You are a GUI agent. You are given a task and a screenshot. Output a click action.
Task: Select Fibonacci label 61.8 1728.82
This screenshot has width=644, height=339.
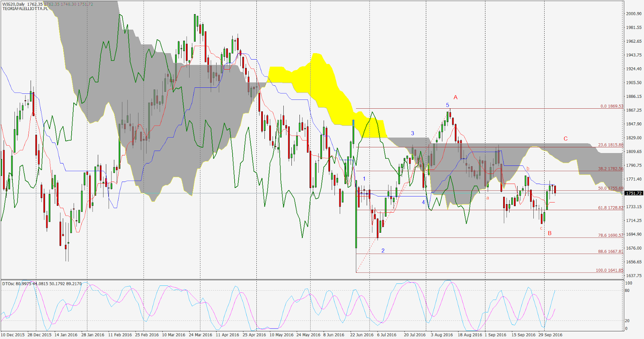[x=611, y=208]
